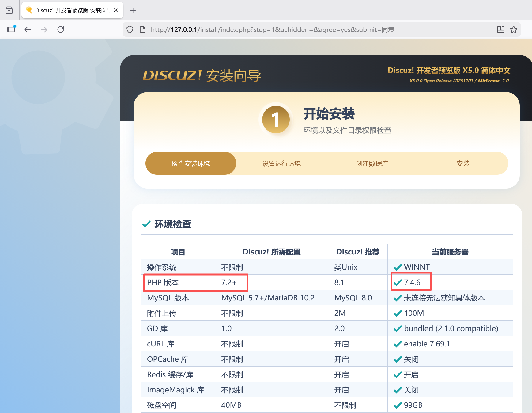Click the 环境检查 section heading

[173, 224]
